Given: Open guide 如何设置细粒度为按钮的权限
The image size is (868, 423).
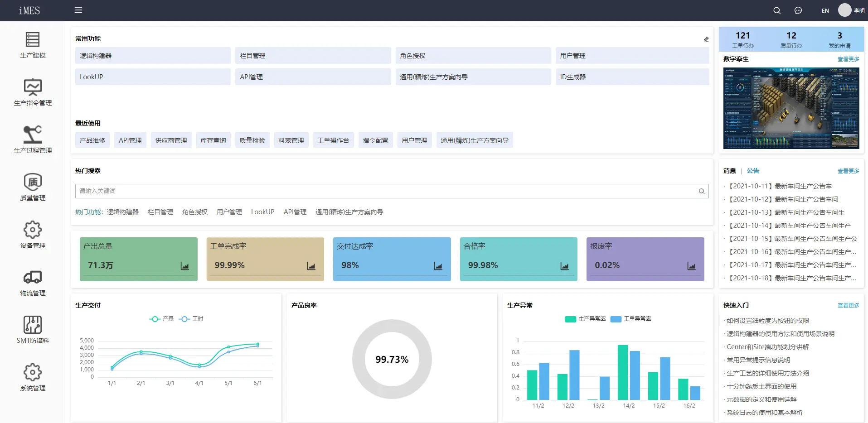Looking at the screenshot, I should (x=768, y=321).
